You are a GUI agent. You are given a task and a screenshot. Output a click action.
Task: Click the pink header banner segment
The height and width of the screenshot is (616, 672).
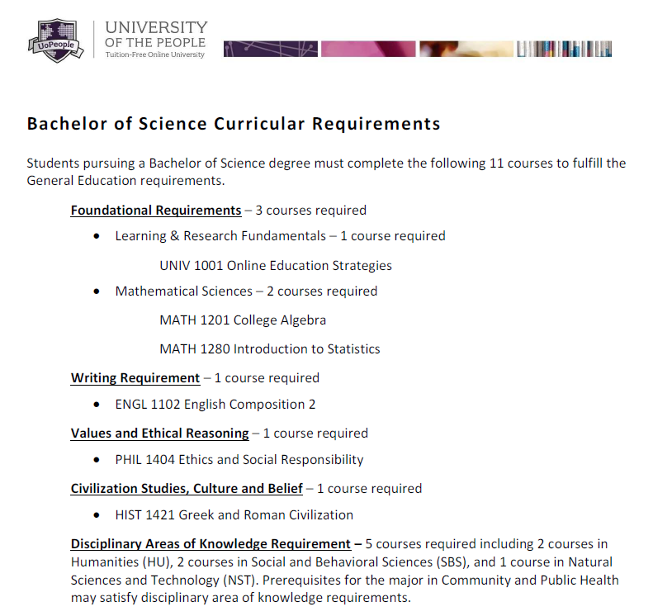click(x=368, y=49)
